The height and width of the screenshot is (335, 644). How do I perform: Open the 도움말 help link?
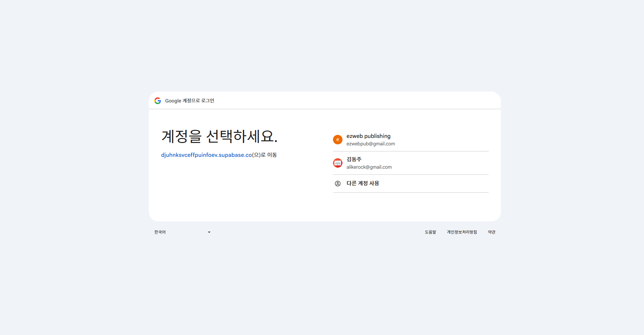point(430,232)
